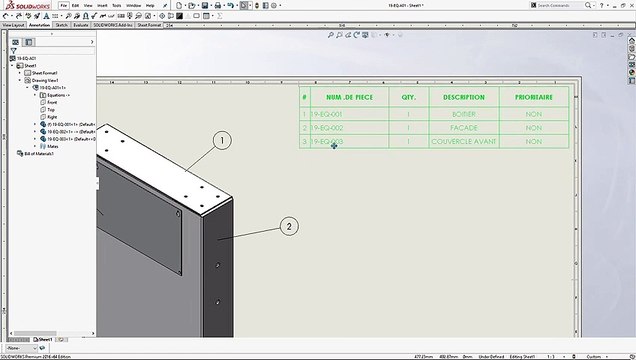This screenshot has height=360, width=636.
Task: Click the Select cursor tool
Action: click(x=243, y=6)
